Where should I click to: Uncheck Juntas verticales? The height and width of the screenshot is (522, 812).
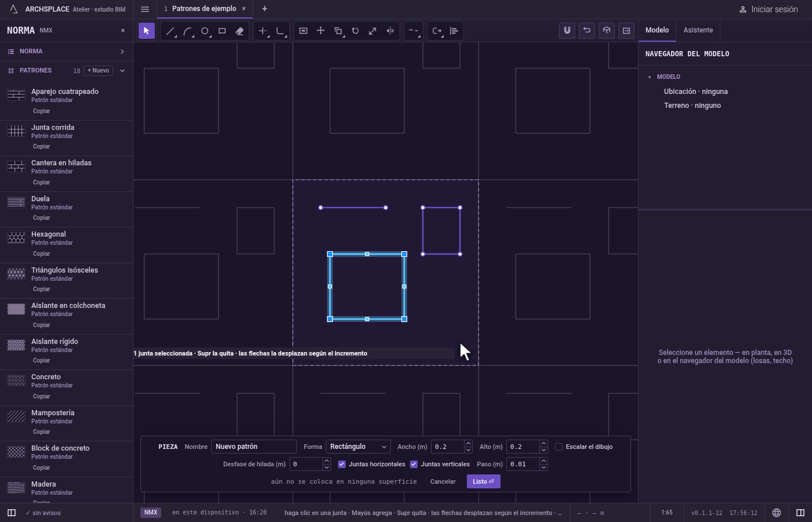(414, 464)
